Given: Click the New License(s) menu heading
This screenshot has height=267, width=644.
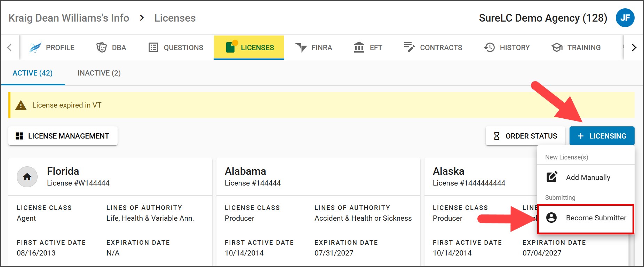Looking at the screenshot, I should (x=567, y=157).
